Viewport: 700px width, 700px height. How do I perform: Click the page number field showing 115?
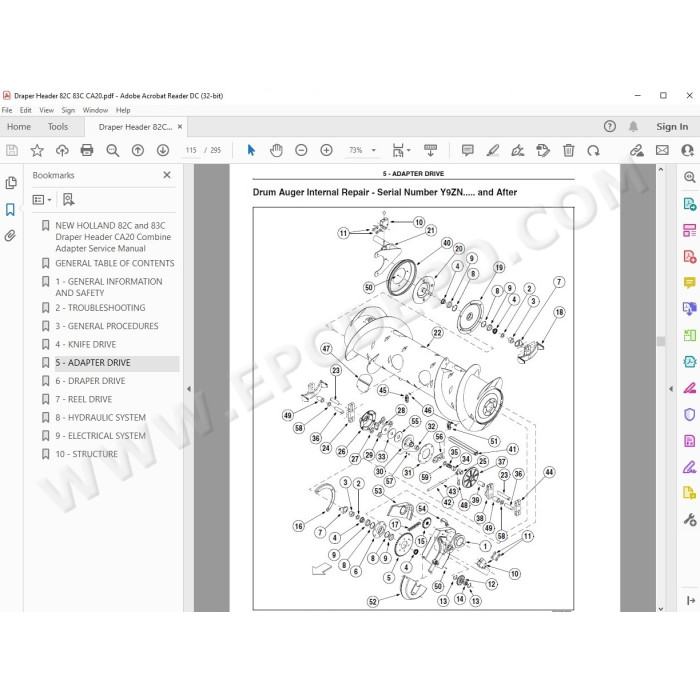(x=191, y=150)
